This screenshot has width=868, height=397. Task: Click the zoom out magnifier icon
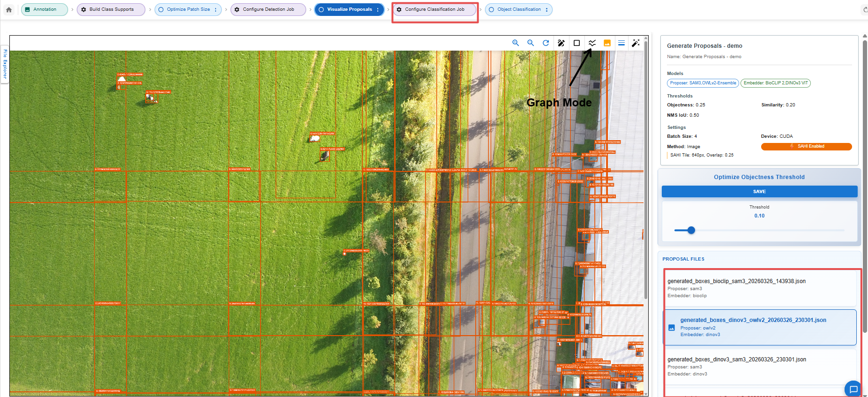(x=531, y=43)
